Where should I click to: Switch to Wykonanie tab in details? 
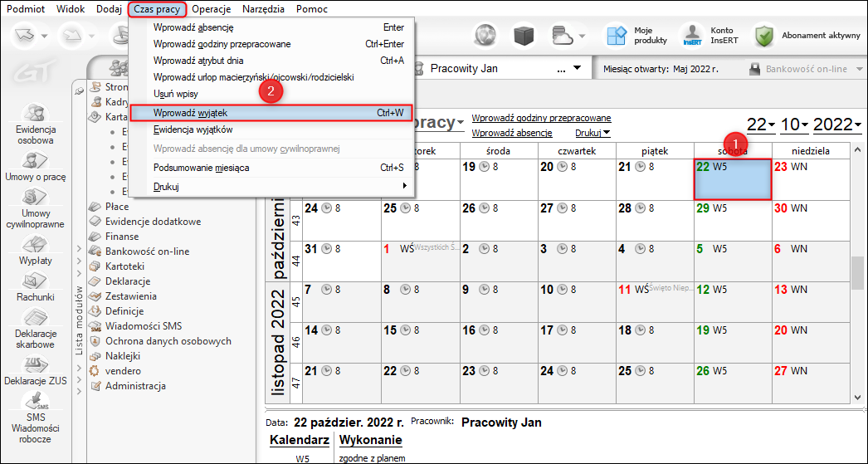370,440
